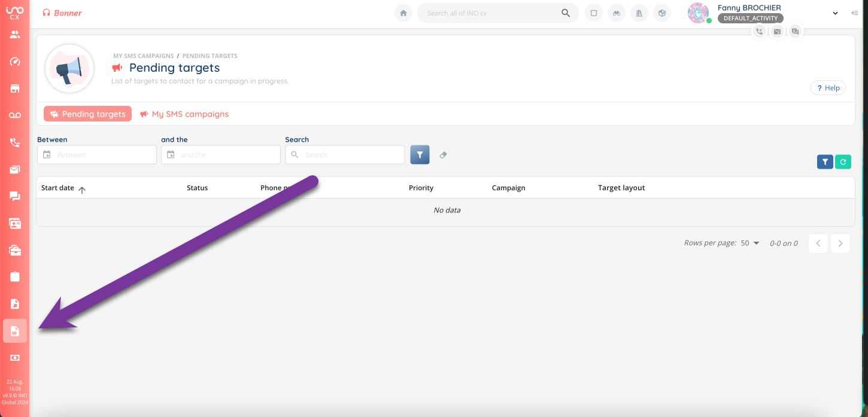
Task: Expand the user profile menu chevron
Action: 835,13
